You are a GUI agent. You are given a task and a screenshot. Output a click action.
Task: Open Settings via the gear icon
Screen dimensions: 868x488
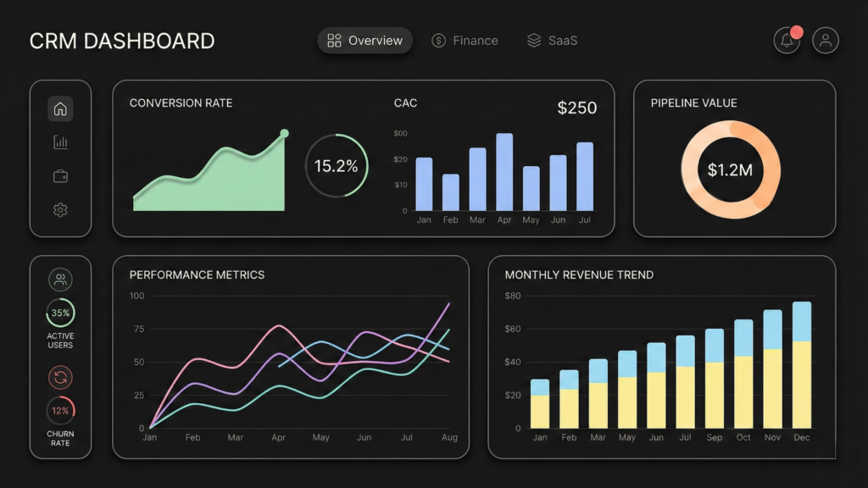pyautogui.click(x=60, y=210)
